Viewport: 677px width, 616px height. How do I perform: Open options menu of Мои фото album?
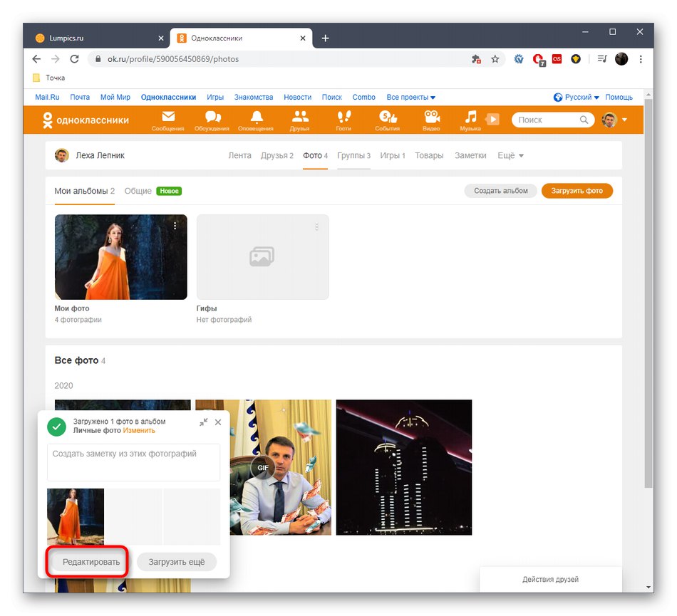pos(175,226)
